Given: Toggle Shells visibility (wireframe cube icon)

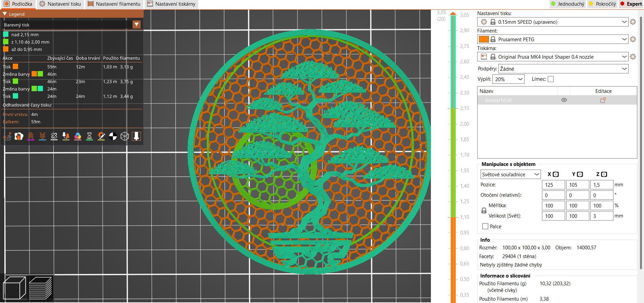Looking at the screenshot, I should 125,136.
